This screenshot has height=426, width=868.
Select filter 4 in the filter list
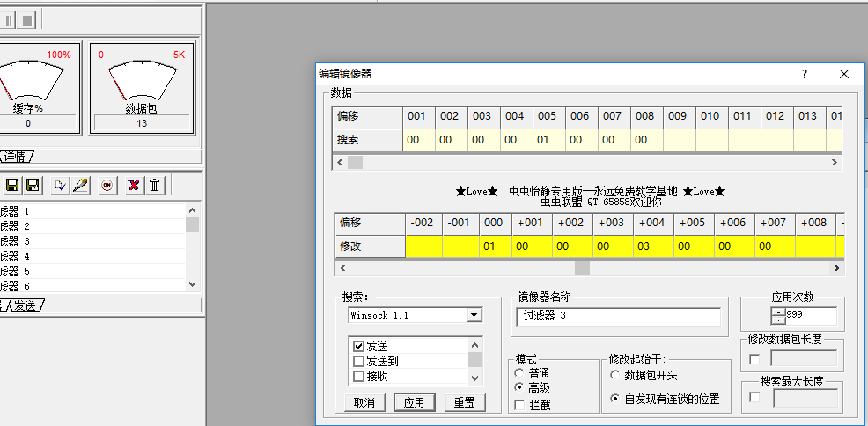(92, 256)
